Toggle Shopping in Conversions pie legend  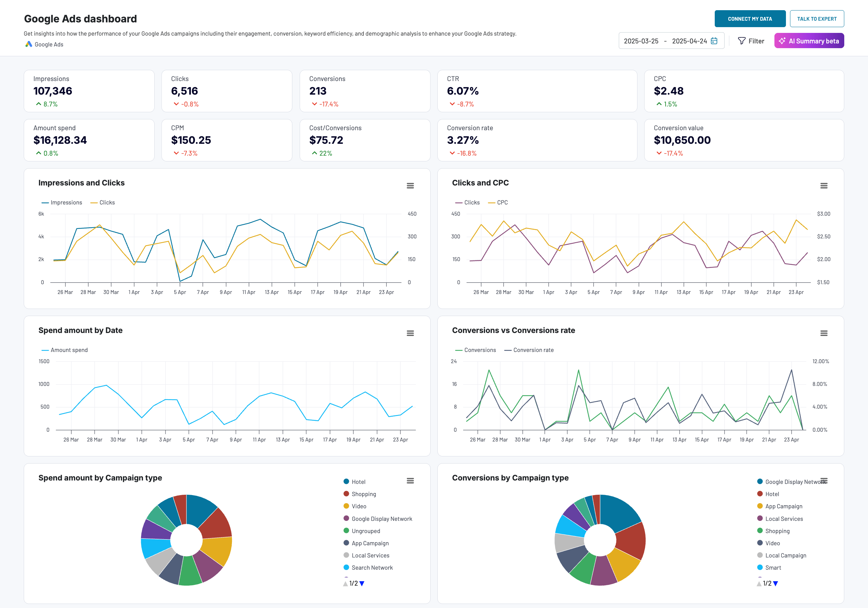pyautogui.click(x=773, y=531)
